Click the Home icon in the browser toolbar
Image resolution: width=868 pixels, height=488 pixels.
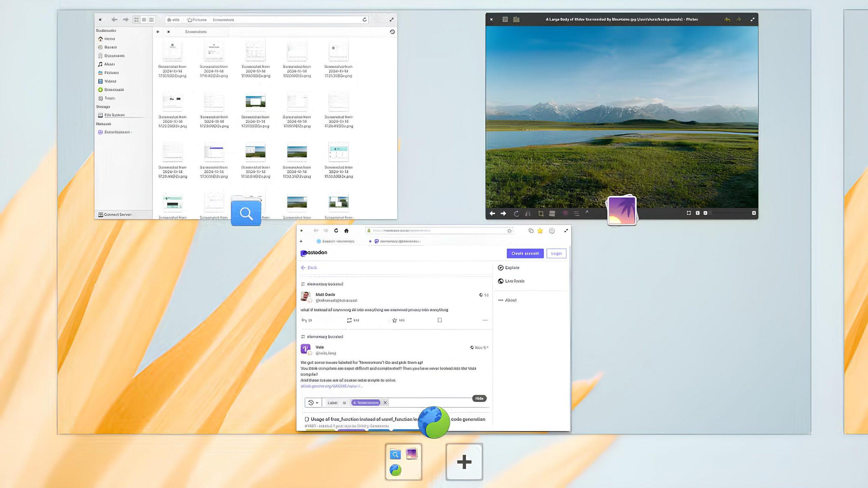tap(346, 230)
